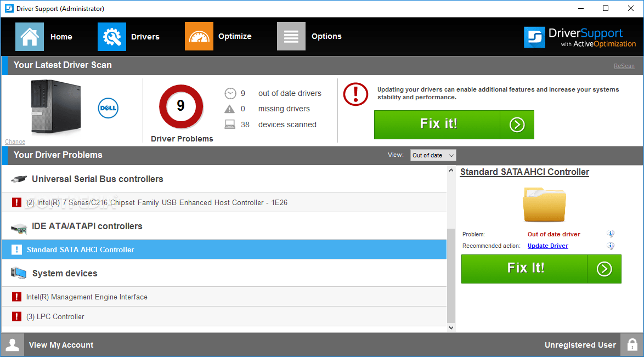Click alert icon for Intel Management Engine Interface
The image size is (644, 357).
pyautogui.click(x=16, y=297)
